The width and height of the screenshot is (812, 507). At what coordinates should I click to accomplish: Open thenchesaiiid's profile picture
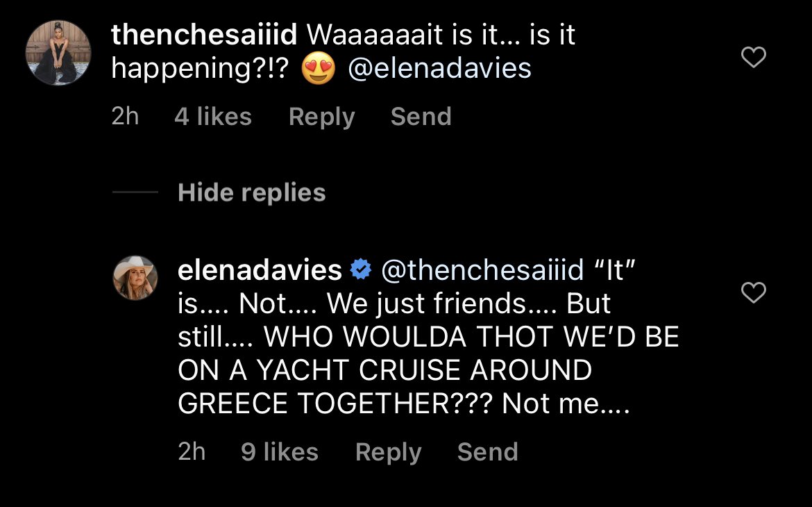point(58,53)
